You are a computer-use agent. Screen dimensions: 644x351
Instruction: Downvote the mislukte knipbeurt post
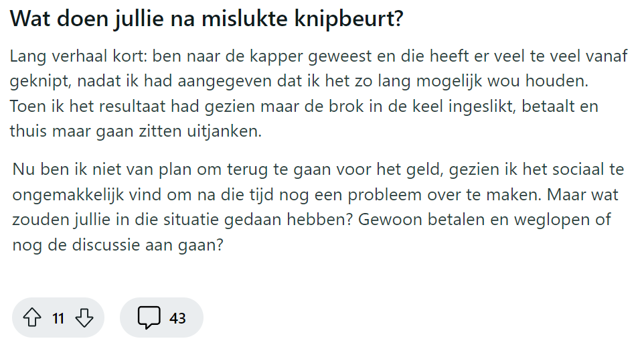pyautogui.click(x=84, y=318)
